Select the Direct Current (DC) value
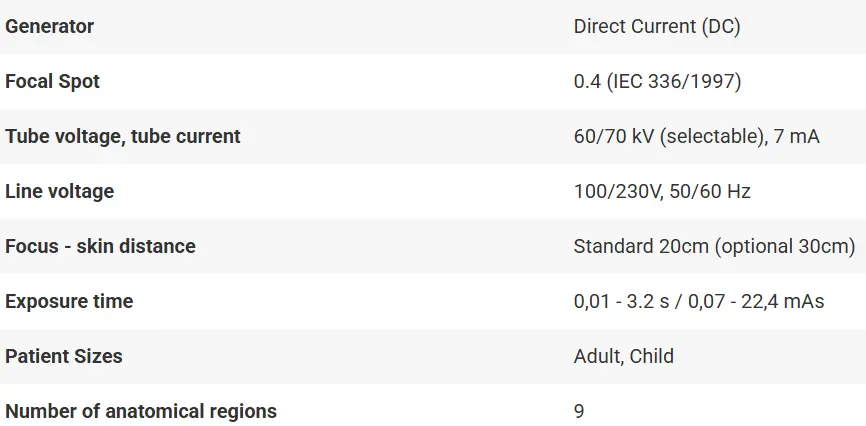This screenshot has width=866, height=426. coord(657,27)
